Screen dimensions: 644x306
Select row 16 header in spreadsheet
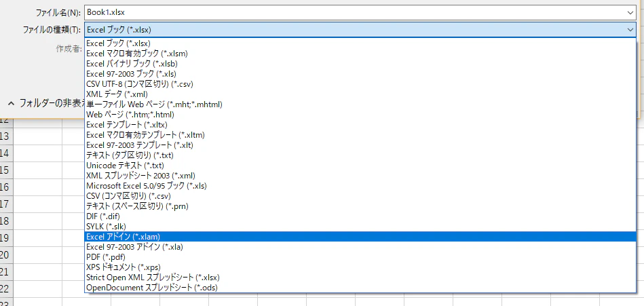point(5,187)
